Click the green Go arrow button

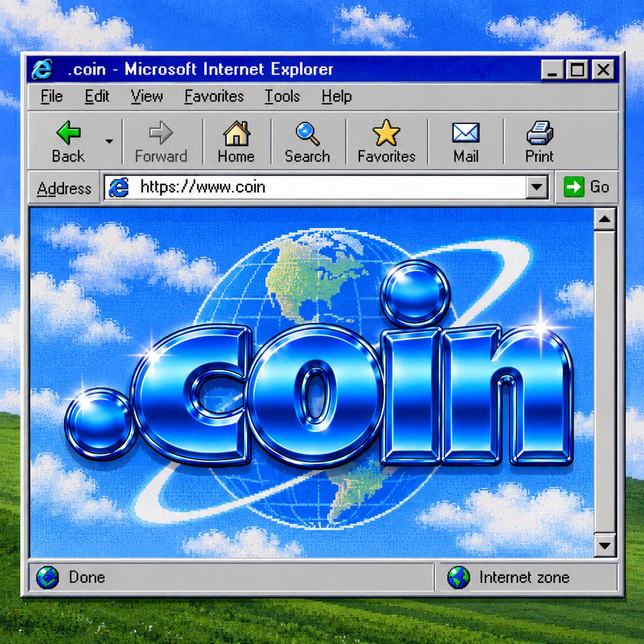tap(574, 187)
